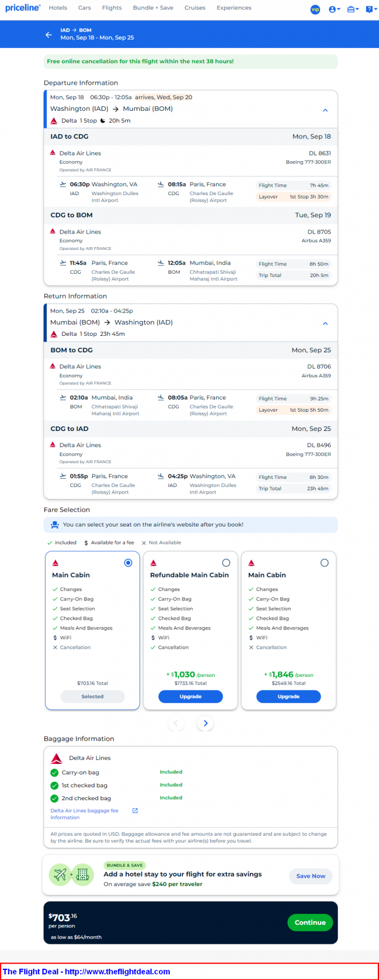
Task: Collapse the departure flight details
Action: 325,110
